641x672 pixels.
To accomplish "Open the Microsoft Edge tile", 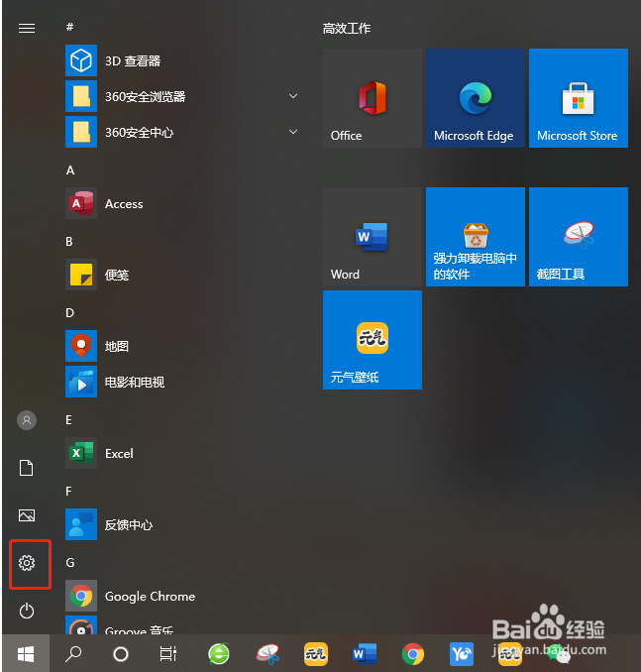I will coord(476,98).
